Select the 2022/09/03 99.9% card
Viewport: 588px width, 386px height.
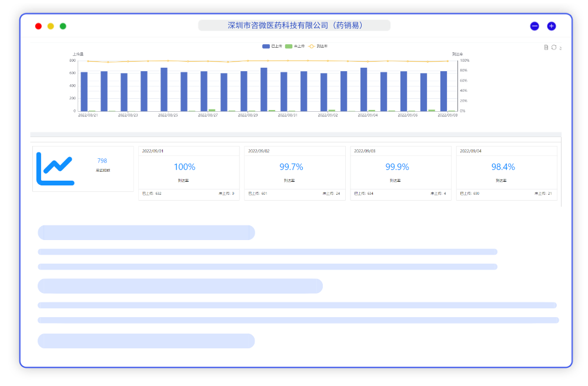click(x=400, y=173)
